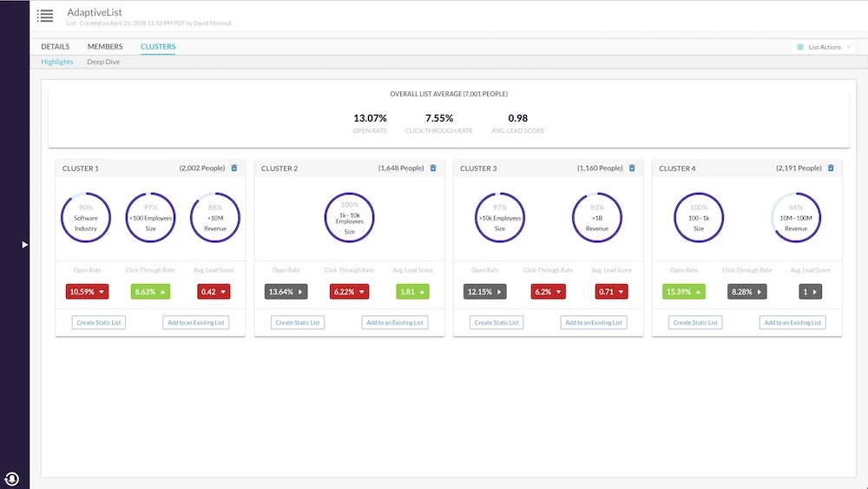Click the 12.15% open rate badge
The image size is (868, 489).
[x=484, y=291]
